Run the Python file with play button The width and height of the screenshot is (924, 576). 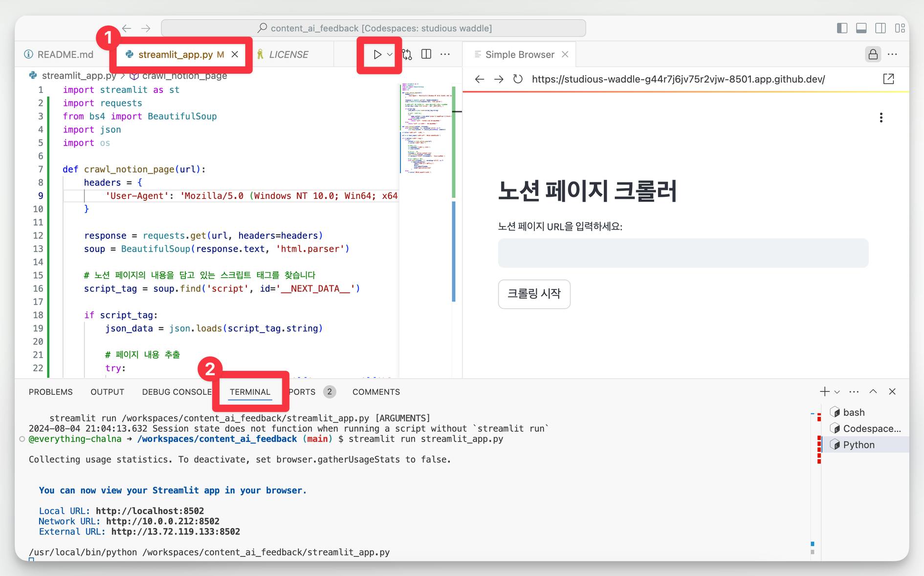(x=377, y=54)
